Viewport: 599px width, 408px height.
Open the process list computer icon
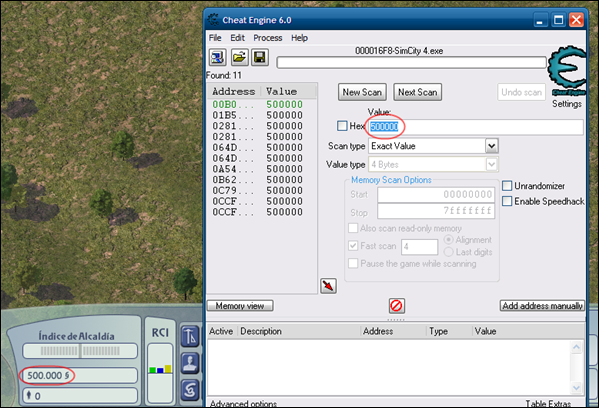point(218,58)
